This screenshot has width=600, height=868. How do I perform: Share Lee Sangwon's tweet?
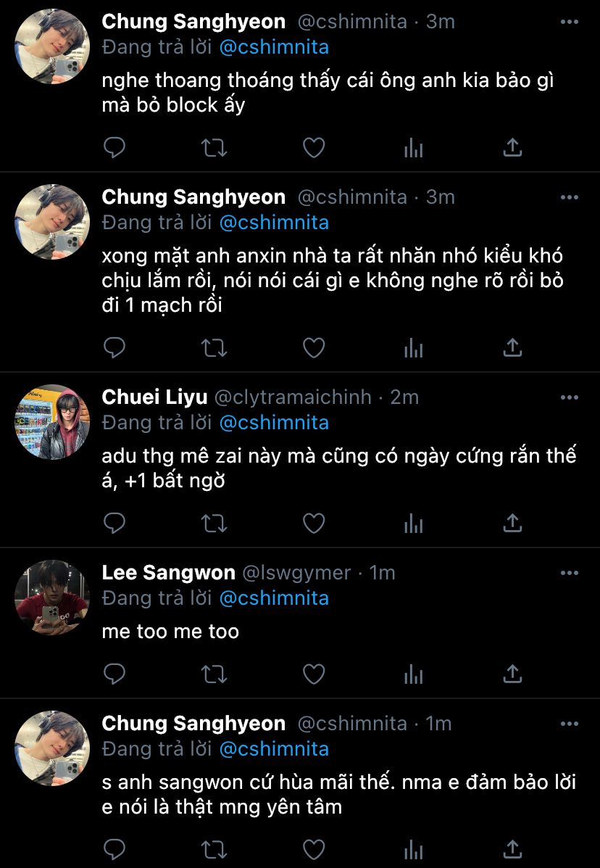coord(512,674)
